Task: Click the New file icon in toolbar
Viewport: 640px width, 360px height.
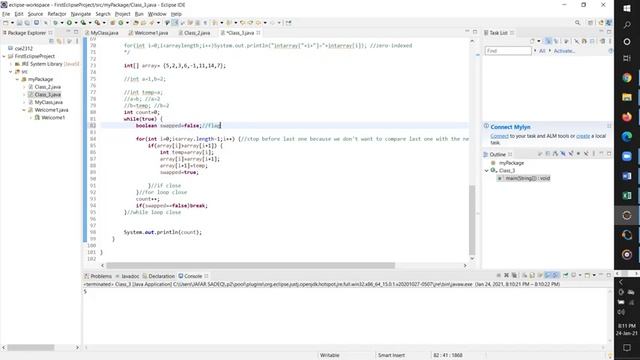Action: pos(6,23)
